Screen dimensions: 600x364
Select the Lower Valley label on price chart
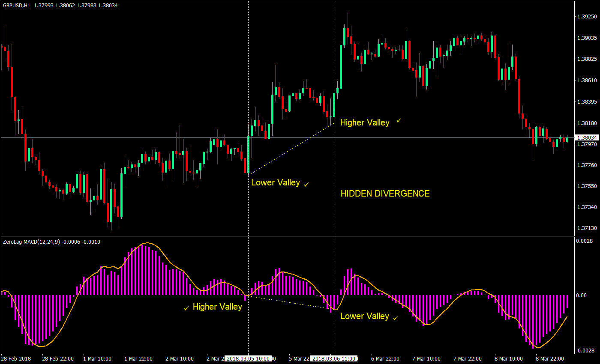click(x=276, y=182)
